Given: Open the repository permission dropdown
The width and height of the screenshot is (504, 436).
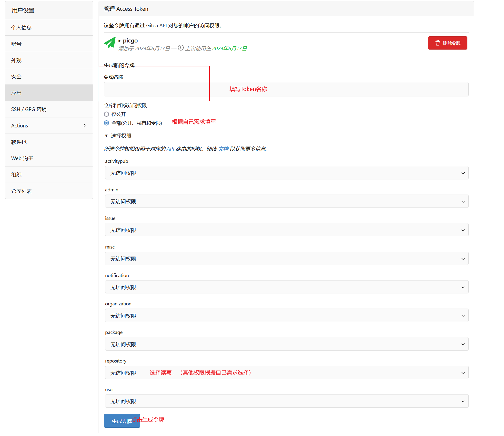Looking at the screenshot, I should (x=287, y=373).
